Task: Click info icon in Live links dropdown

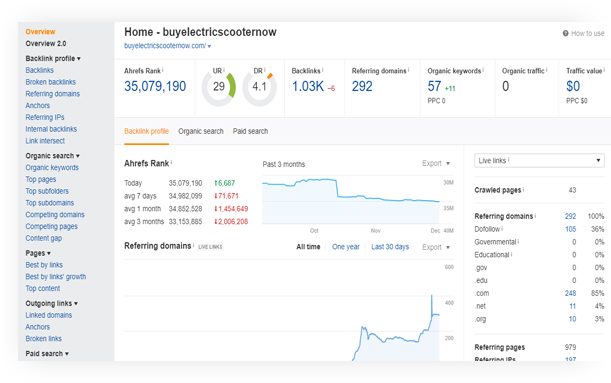Action: click(x=509, y=160)
